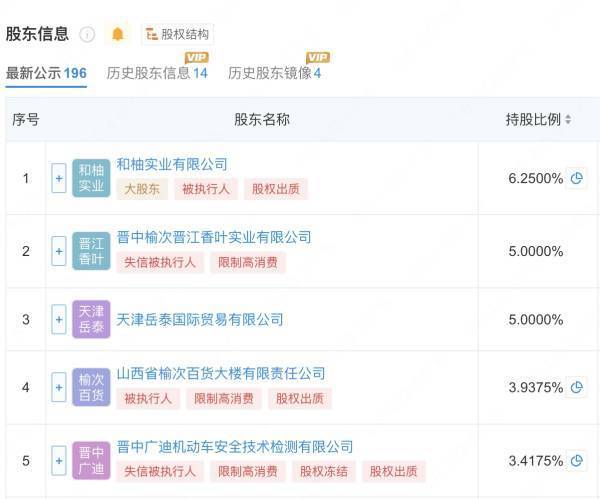Switch to the 历史股东镜像 tab

[x=274, y=73]
